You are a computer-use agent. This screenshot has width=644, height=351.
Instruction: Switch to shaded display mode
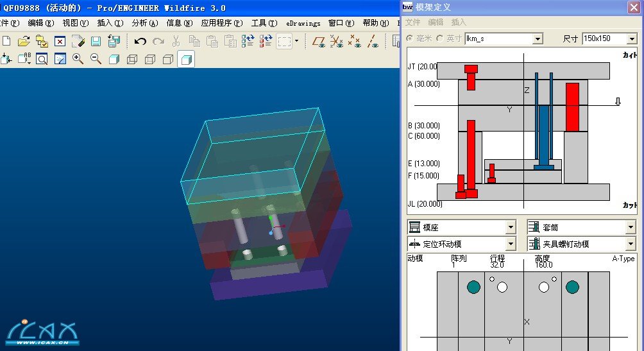(x=186, y=60)
